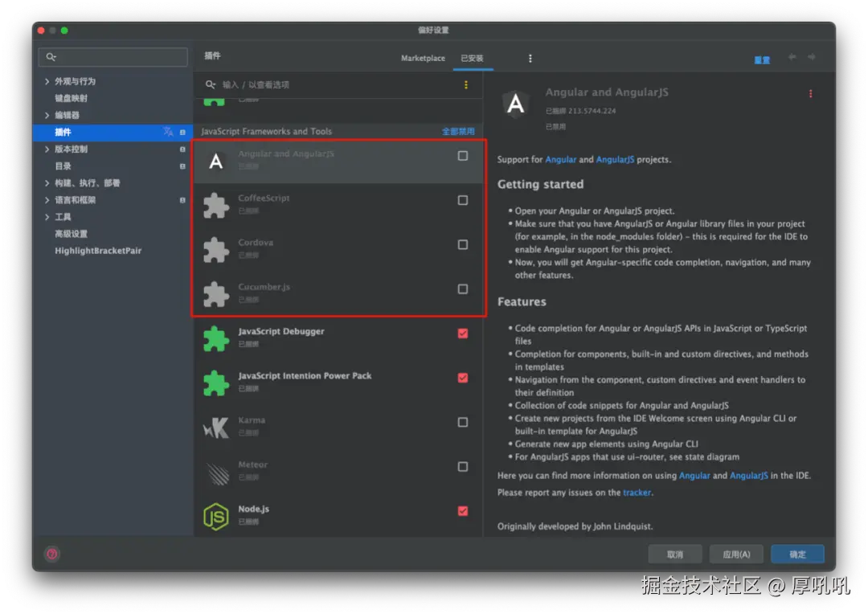Open the yellow search options menu in plugin search

(x=466, y=84)
